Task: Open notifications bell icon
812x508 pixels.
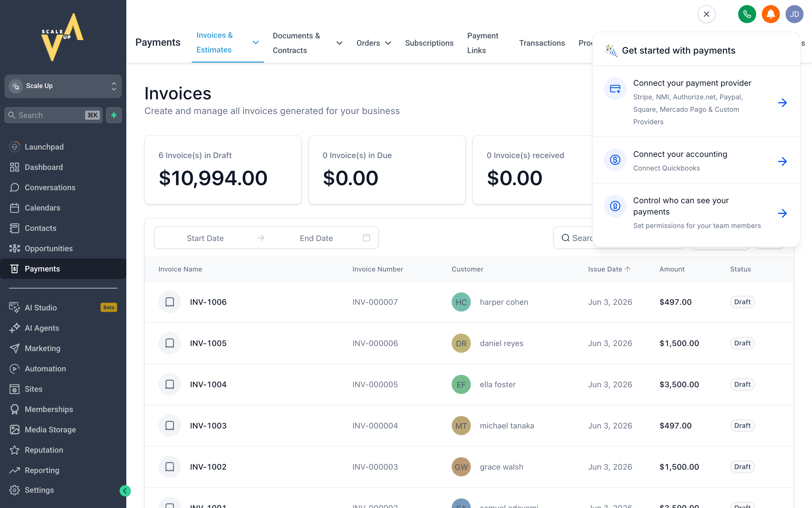Action: tap(770, 14)
